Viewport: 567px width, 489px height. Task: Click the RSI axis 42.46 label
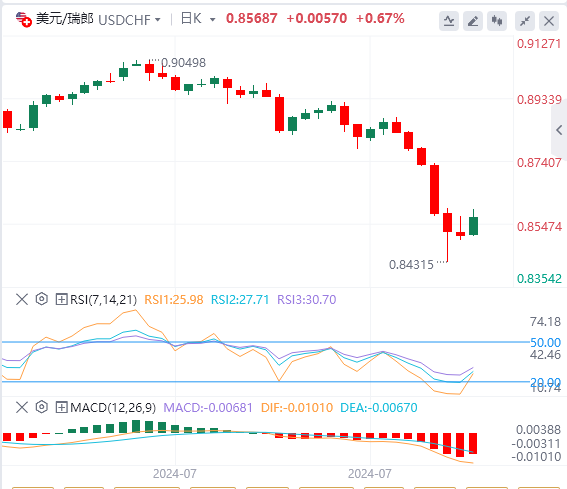click(545, 355)
